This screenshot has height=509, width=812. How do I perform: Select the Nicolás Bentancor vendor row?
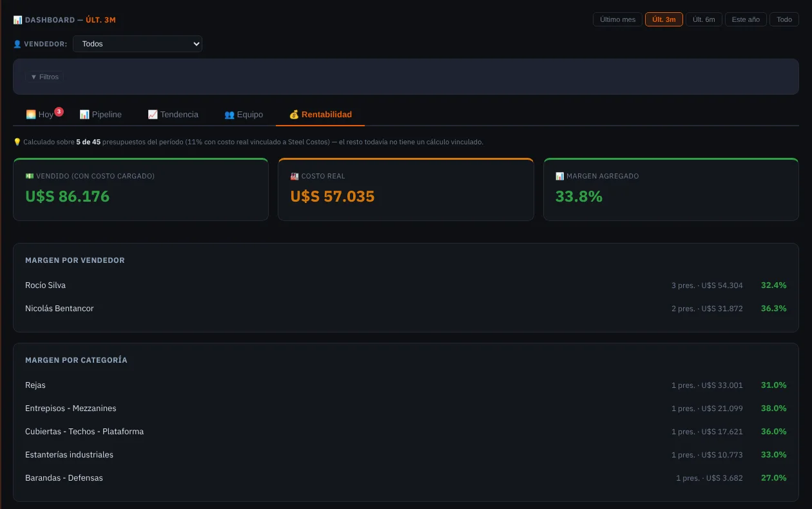tap(406, 308)
